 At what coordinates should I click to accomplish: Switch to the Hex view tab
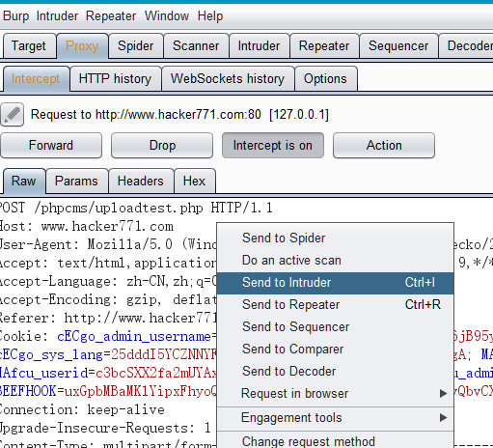(x=194, y=181)
